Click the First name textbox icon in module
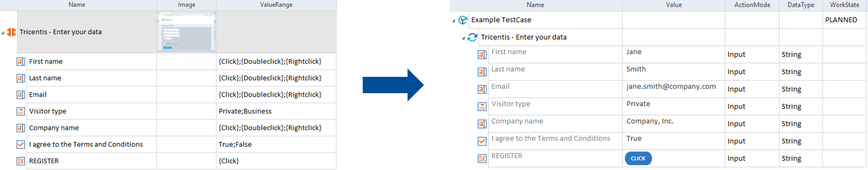The image size is (868, 170). [20, 62]
